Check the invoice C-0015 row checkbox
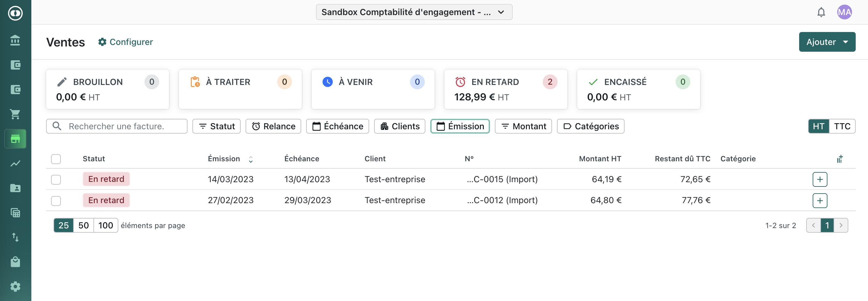Viewport: 868px width, 301px height. (56, 179)
